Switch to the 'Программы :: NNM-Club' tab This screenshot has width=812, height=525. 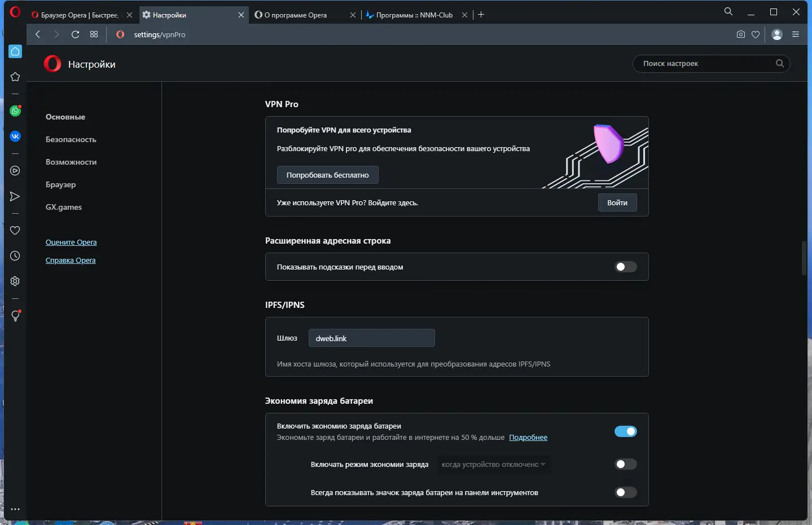click(x=415, y=15)
